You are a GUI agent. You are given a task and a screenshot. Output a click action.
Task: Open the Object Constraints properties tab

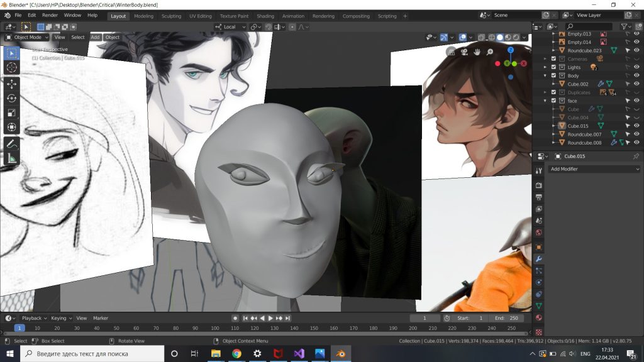539,294
